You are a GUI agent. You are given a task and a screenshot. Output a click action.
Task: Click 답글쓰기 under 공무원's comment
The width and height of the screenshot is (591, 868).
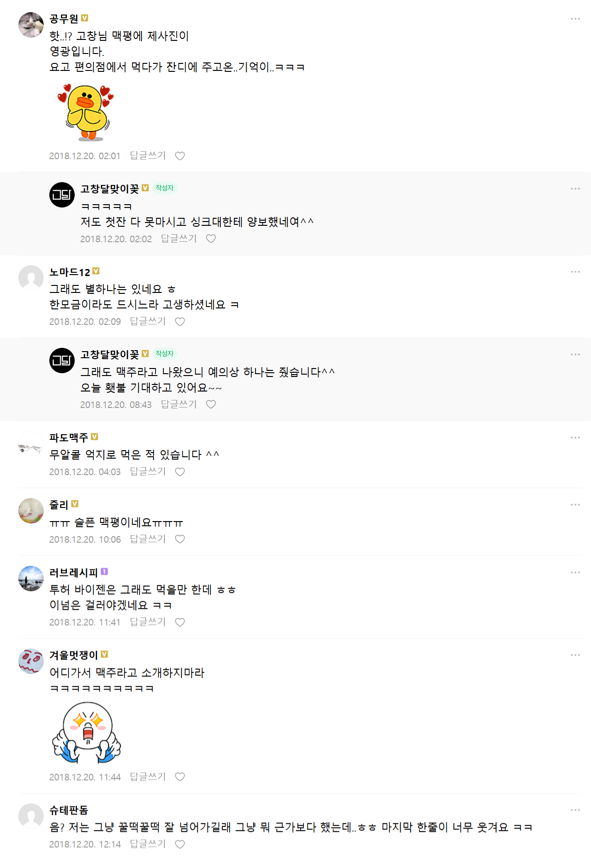pyautogui.click(x=148, y=155)
